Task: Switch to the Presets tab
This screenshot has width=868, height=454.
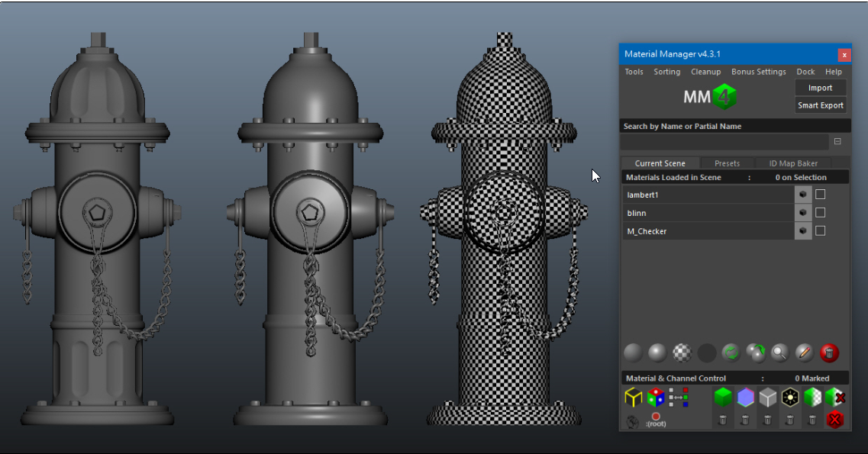Action: click(x=727, y=163)
